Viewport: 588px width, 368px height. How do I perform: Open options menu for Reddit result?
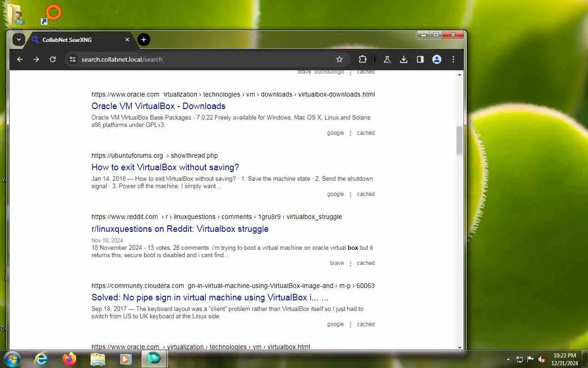click(351, 264)
